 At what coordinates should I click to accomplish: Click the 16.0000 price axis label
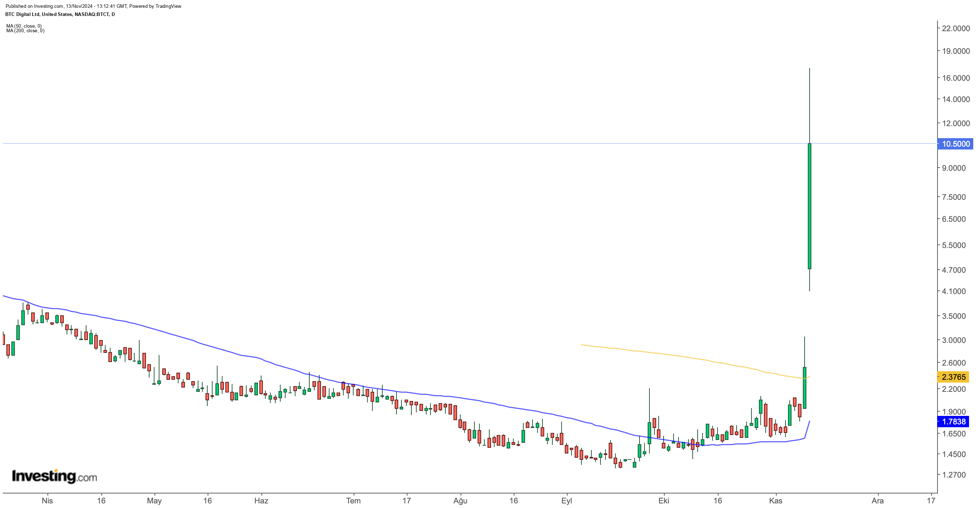point(956,78)
